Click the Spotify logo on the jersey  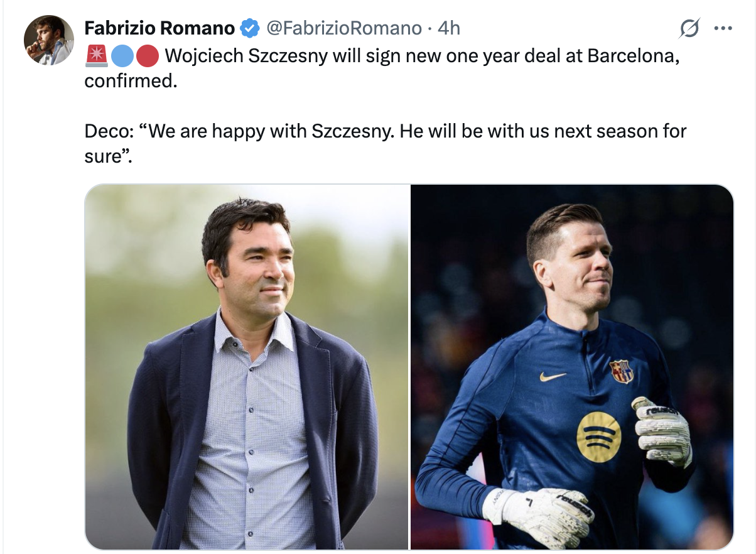pyautogui.click(x=598, y=437)
